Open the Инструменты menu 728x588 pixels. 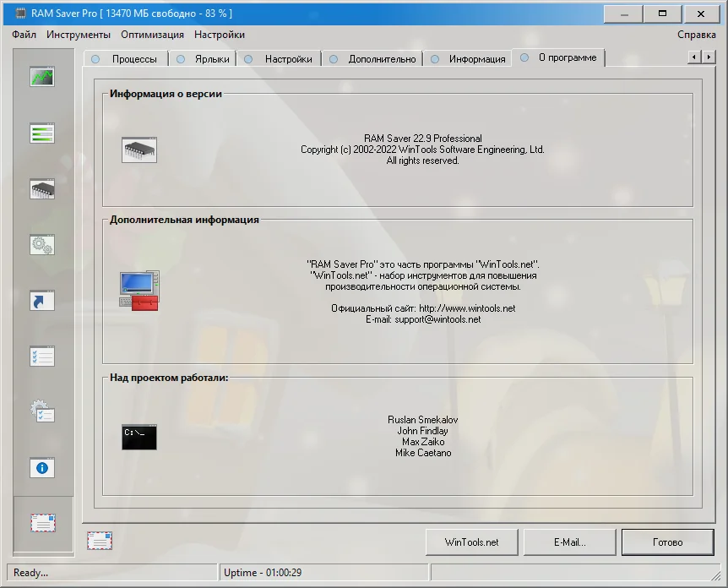click(x=79, y=35)
